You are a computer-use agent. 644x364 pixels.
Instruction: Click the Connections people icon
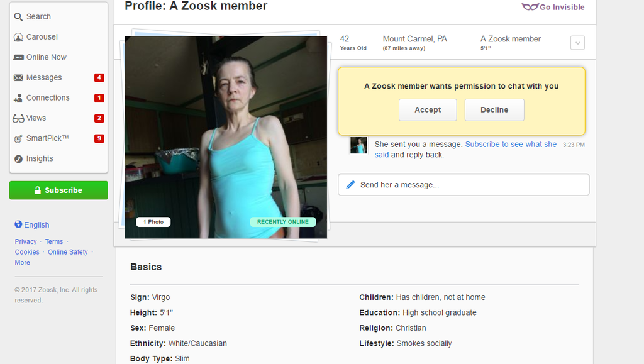18,98
